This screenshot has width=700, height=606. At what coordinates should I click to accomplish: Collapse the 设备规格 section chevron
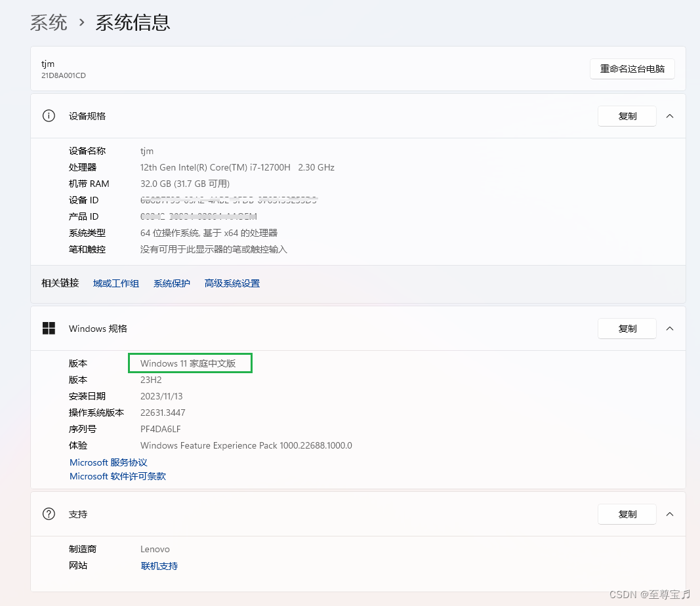click(670, 116)
